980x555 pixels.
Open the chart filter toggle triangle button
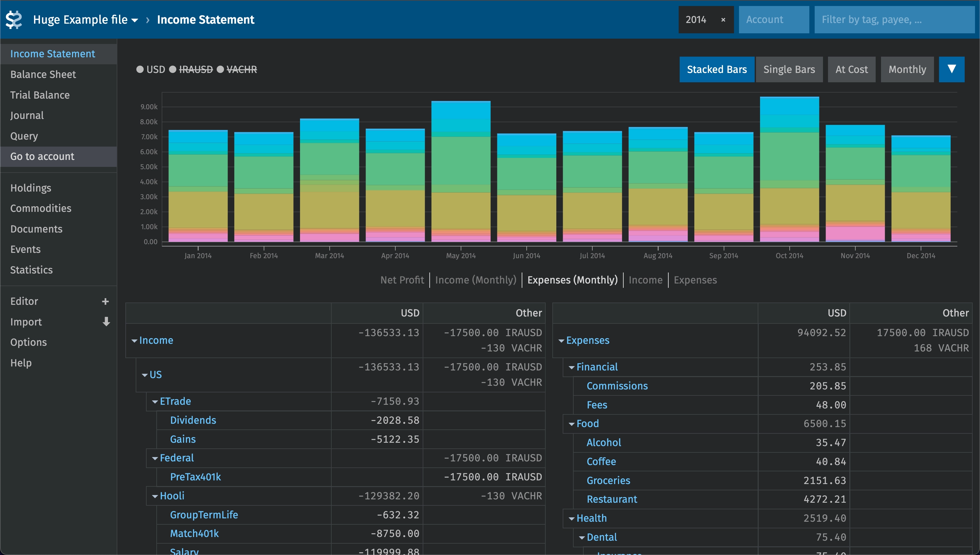click(951, 69)
